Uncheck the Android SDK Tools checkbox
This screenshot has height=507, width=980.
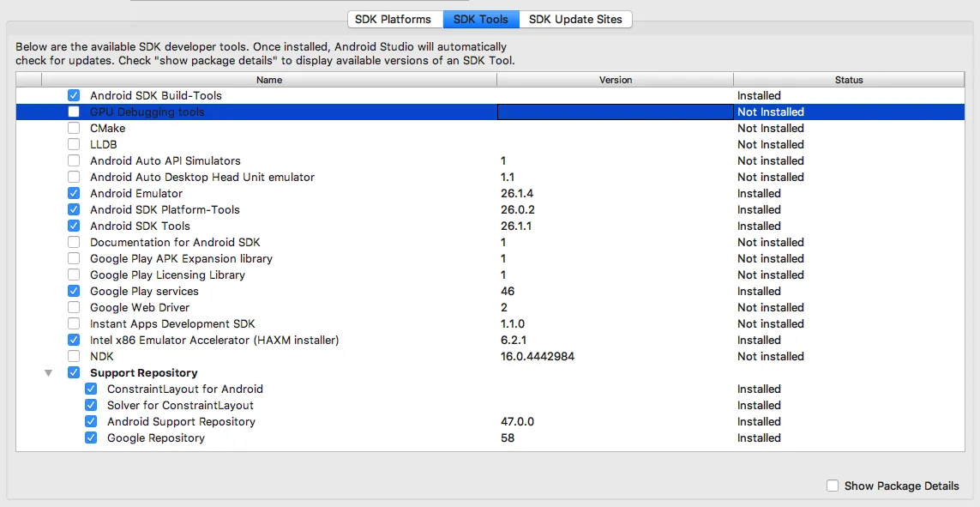[74, 226]
